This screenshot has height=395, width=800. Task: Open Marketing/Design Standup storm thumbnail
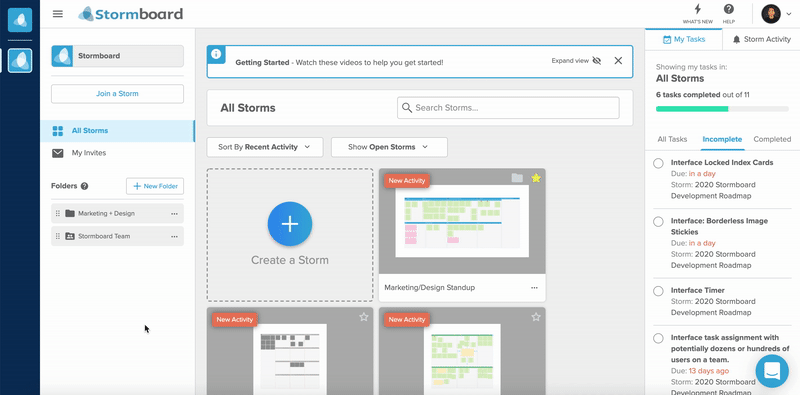pyautogui.click(x=462, y=220)
